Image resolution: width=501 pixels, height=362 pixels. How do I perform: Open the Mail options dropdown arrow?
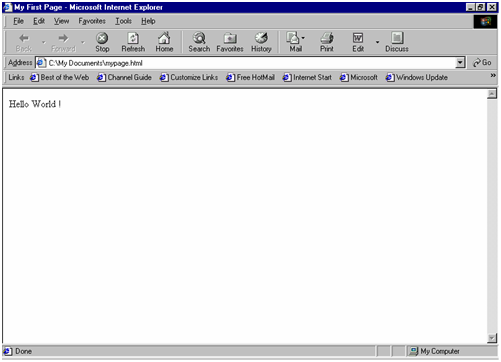[303, 38]
